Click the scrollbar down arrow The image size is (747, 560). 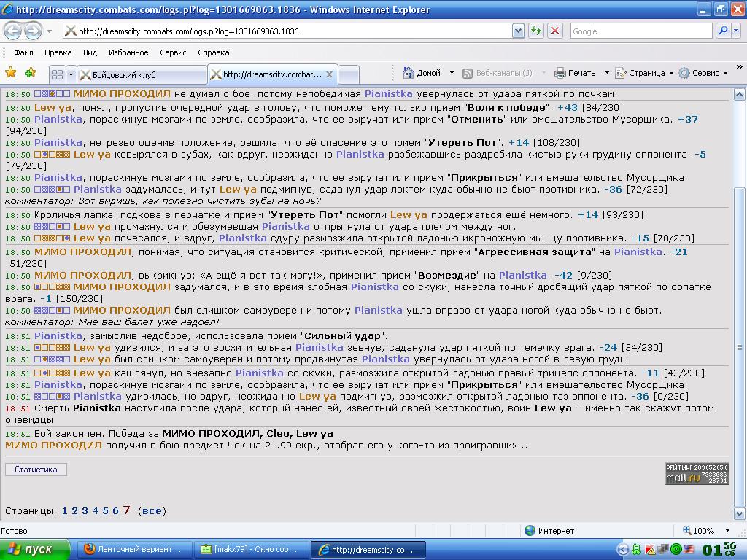click(x=740, y=513)
